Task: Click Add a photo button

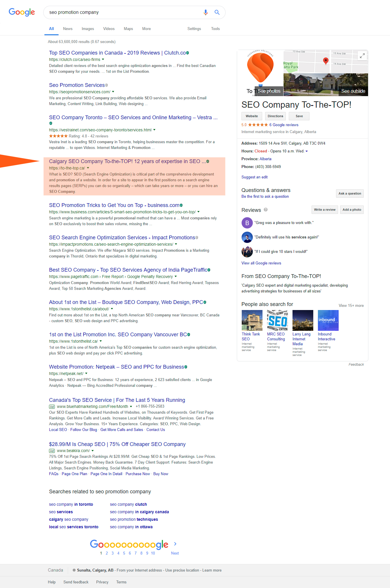Action: click(352, 210)
